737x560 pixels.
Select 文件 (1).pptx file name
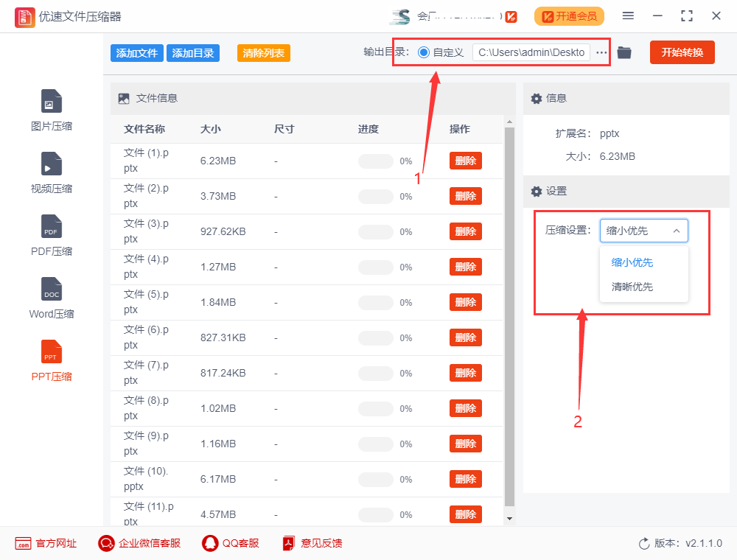point(146,161)
